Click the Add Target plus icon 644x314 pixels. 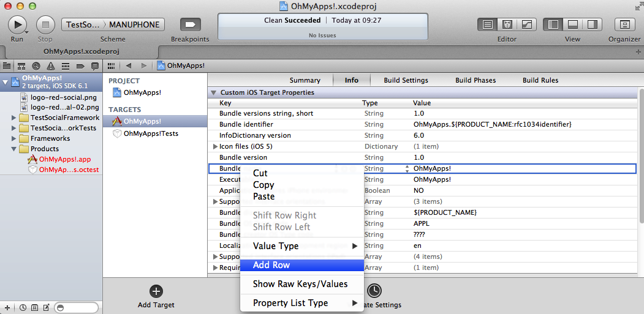pos(156,291)
